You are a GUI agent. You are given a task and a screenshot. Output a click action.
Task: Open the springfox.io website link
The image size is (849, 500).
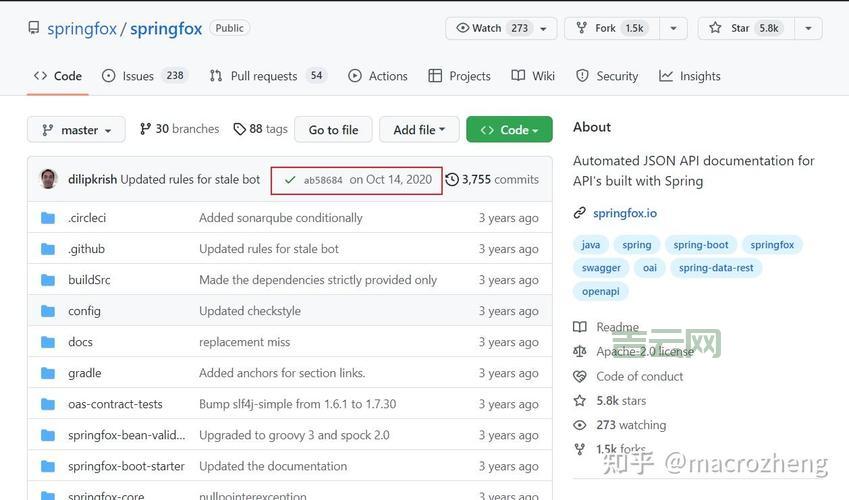[x=624, y=213]
